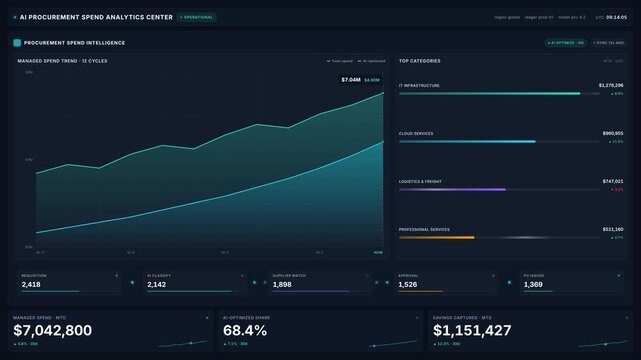Click flow connector dot between Requisition and AI Classify

coord(132,282)
